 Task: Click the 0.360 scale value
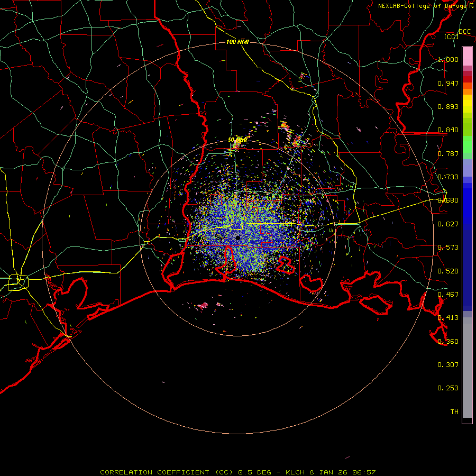448,342
